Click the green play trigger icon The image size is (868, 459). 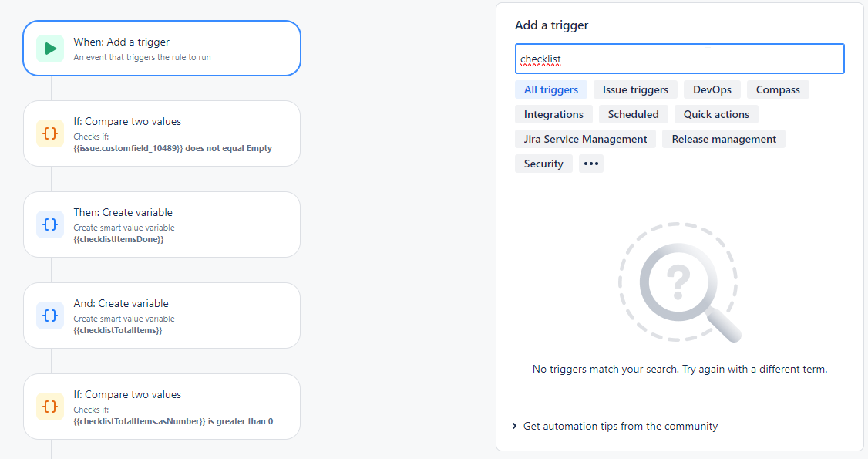click(50, 48)
